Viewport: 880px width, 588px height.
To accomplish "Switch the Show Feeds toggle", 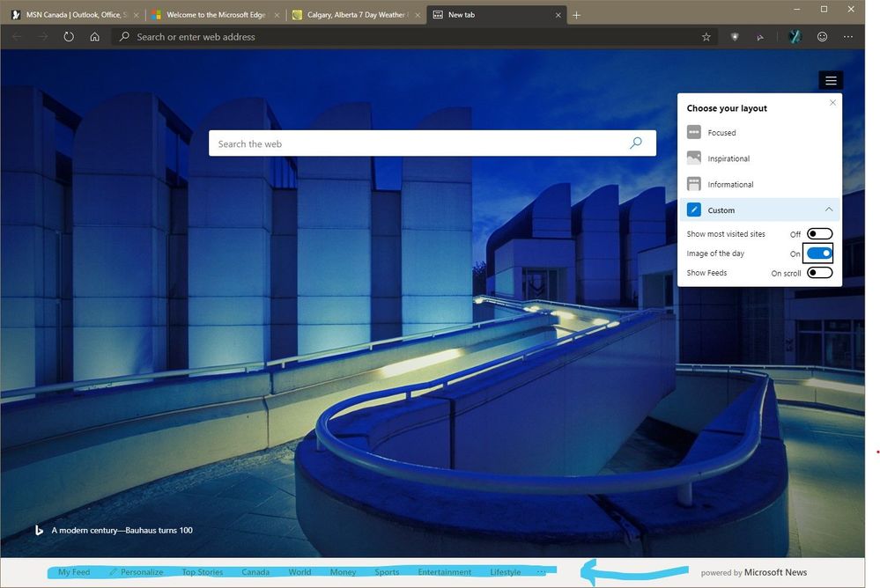I will pos(819,273).
